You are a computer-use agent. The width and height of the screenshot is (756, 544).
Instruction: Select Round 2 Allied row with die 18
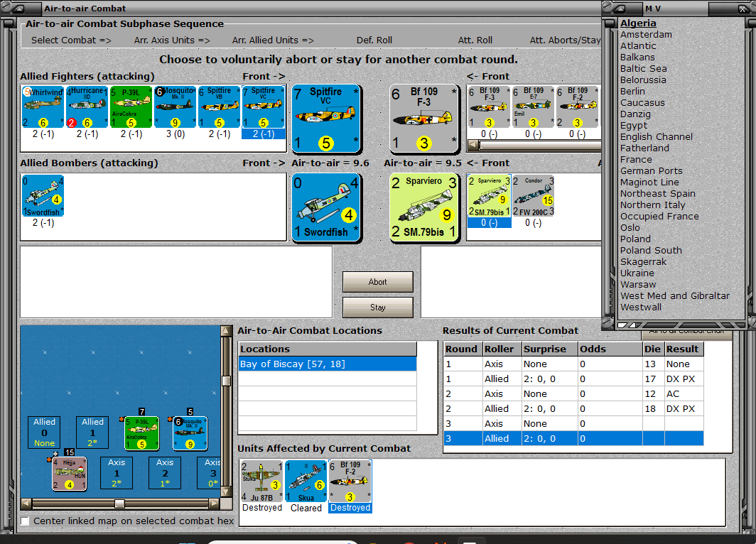point(574,408)
